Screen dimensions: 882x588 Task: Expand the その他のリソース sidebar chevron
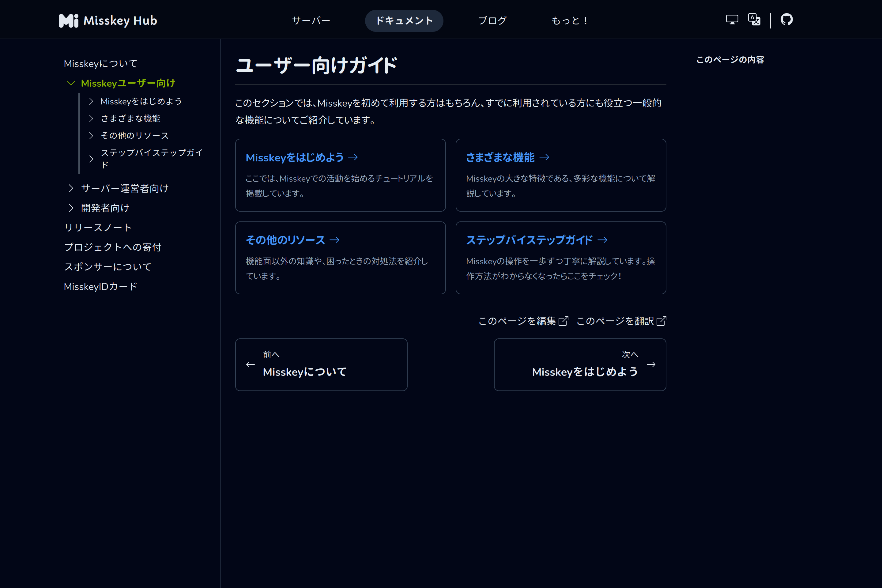[x=91, y=135]
